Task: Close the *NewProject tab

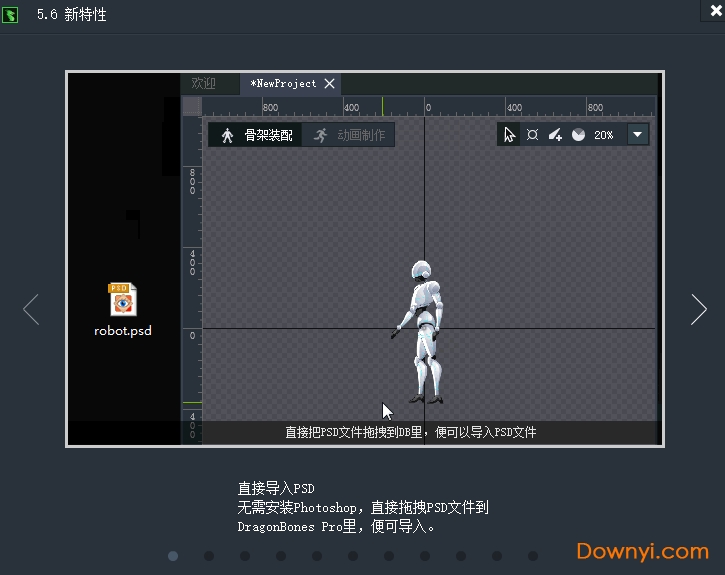Action: tap(329, 84)
